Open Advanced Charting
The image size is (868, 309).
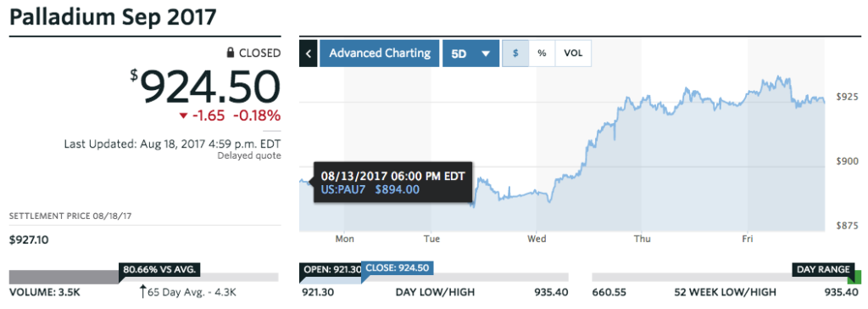point(380,53)
